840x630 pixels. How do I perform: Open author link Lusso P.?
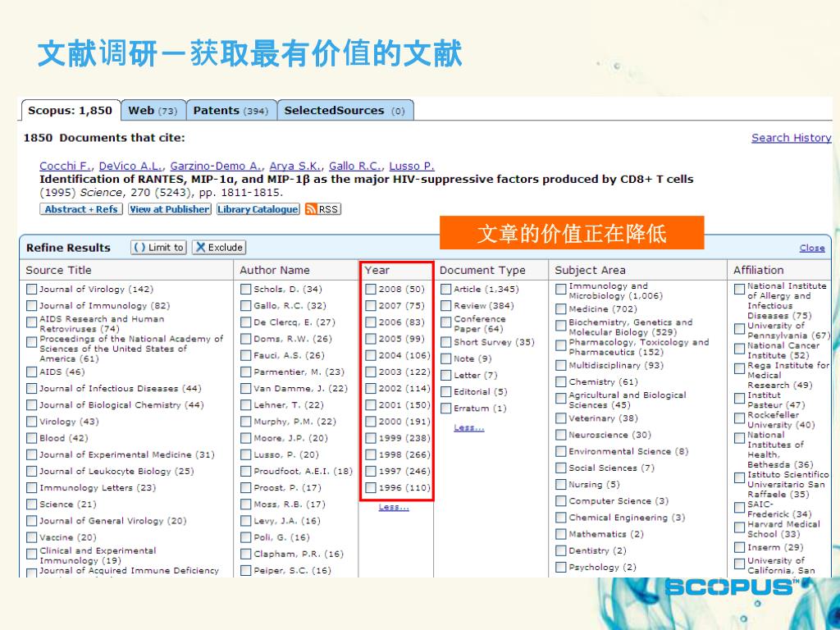pos(412,166)
